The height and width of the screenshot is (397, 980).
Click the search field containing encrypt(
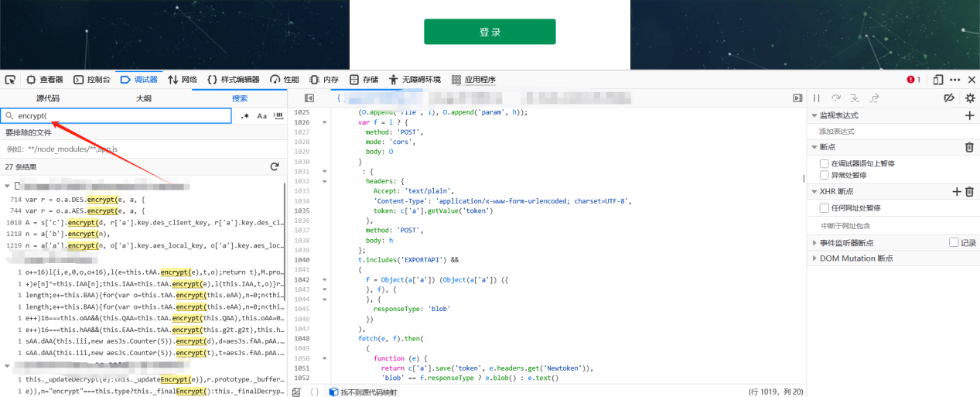(116, 115)
